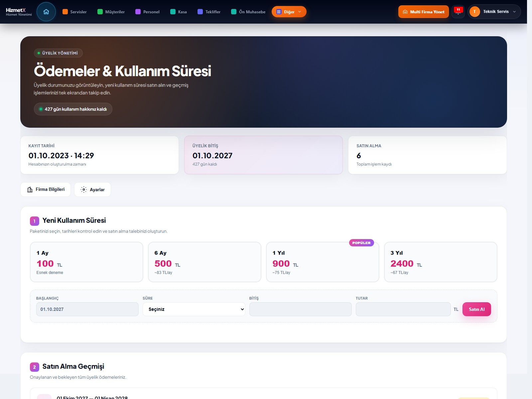Click the ~75 TL/ay text
Screen dimensions: 532x399
pos(281,273)
